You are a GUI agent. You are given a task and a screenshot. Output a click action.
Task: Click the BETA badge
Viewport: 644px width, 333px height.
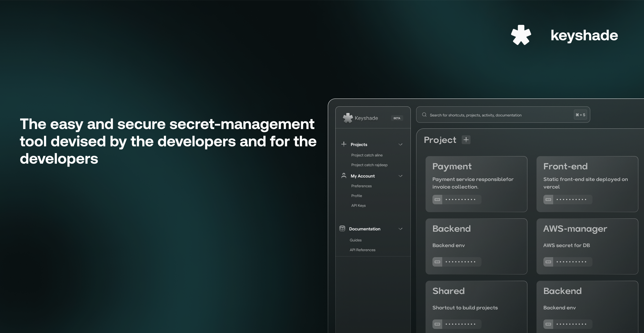[x=397, y=118]
